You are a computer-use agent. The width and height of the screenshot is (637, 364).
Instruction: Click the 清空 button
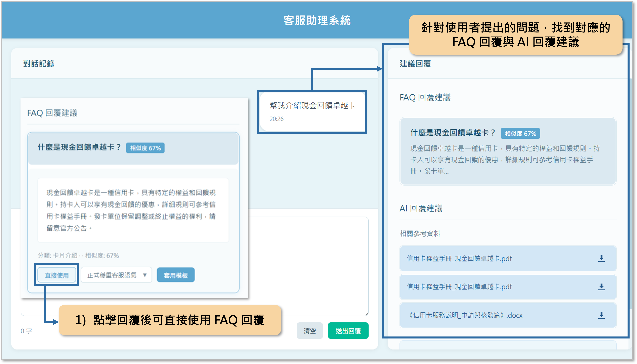309,331
